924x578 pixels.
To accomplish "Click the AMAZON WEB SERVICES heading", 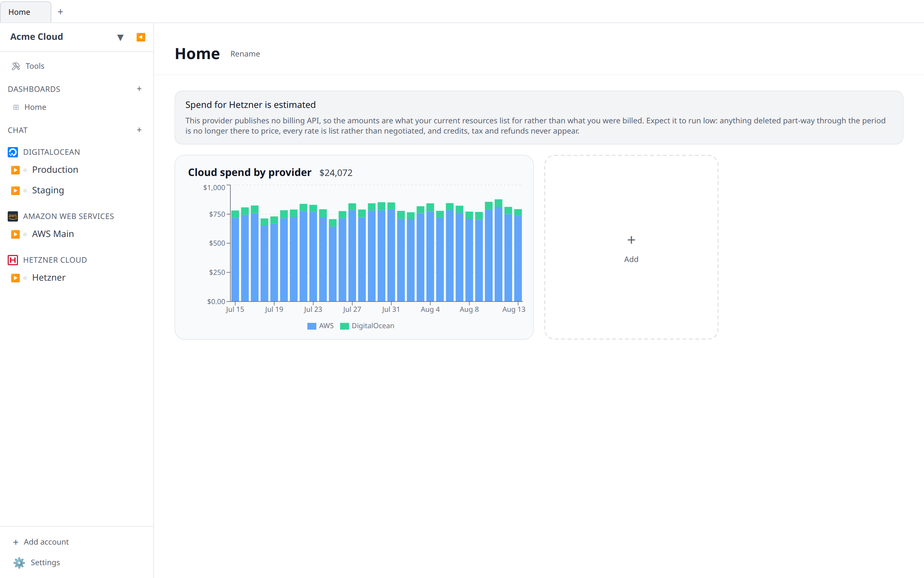I will [68, 216].
